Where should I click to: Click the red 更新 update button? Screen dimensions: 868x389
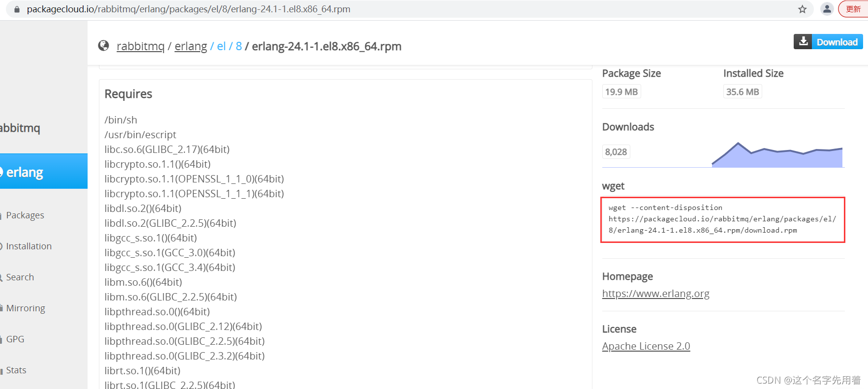pos(853,9)
